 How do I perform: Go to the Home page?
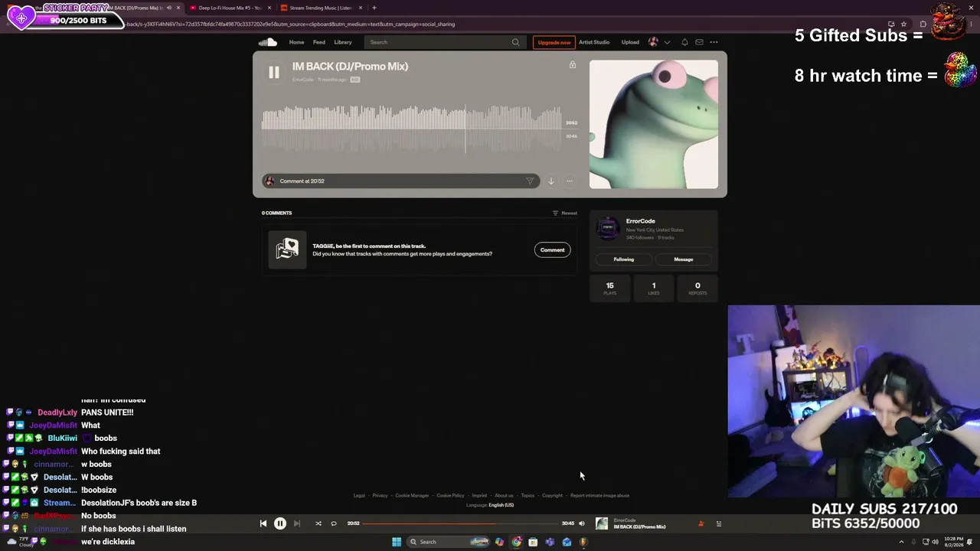coord(296,42)
